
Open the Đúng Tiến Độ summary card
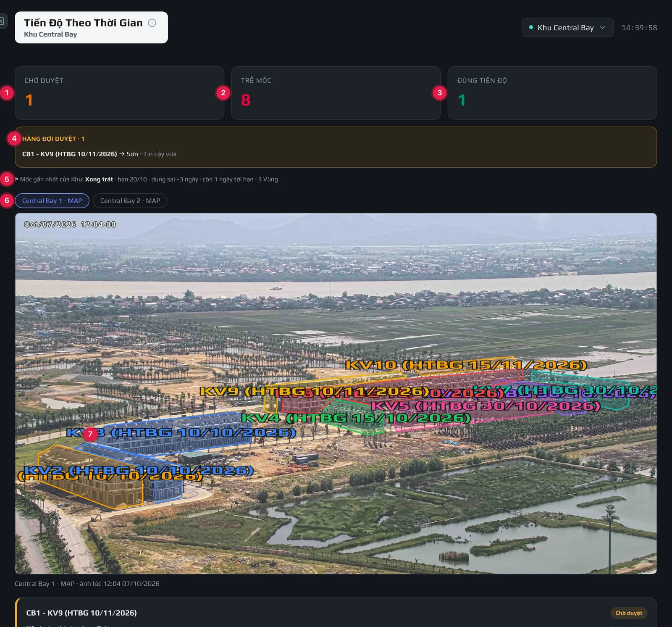[552, 93]
